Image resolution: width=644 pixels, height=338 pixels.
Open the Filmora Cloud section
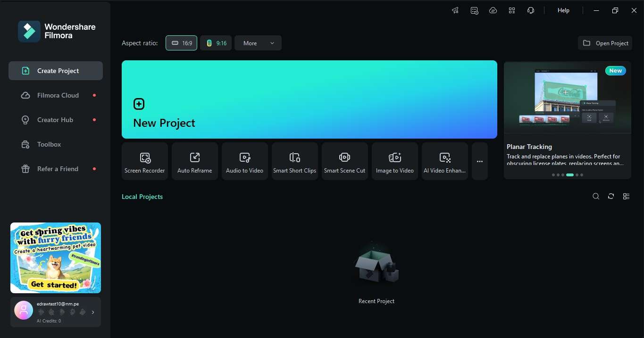pyautogui.click(x=56, y=95)
